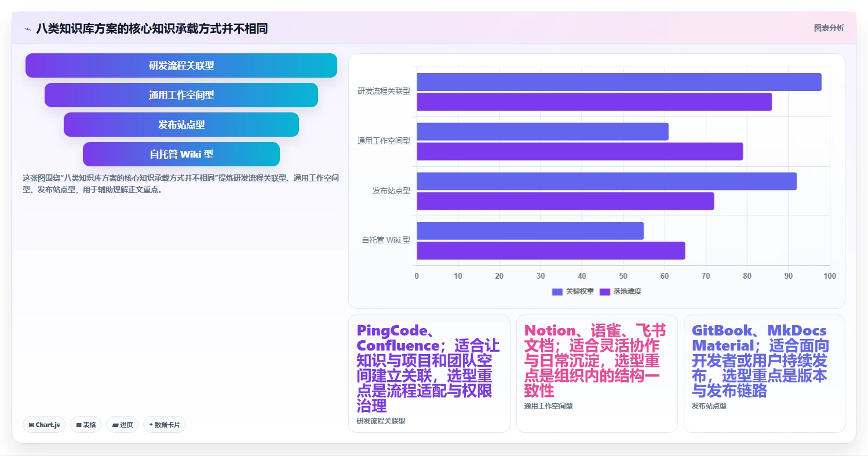This screenshot has height=456, width=868.
Task: Click 自托管 Wiki 型 关键权重 bar
Action: pyautogui.click(x=530, y=231)
